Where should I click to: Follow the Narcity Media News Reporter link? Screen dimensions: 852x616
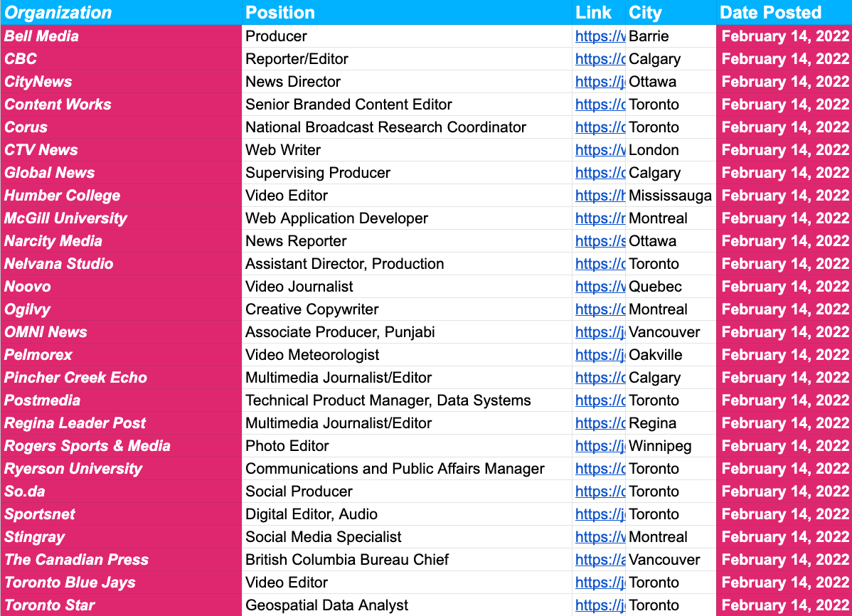click(600, 241)
